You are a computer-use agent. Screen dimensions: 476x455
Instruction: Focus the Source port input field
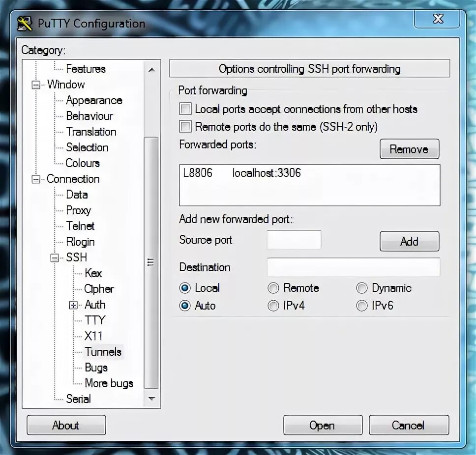tap(294, 240)
